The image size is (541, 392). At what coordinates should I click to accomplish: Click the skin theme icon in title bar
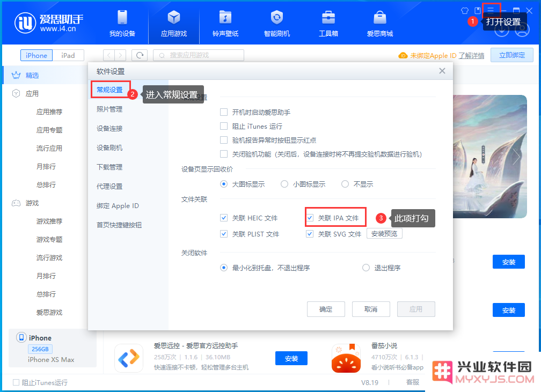pyautogui.click(x=465, y=11)
